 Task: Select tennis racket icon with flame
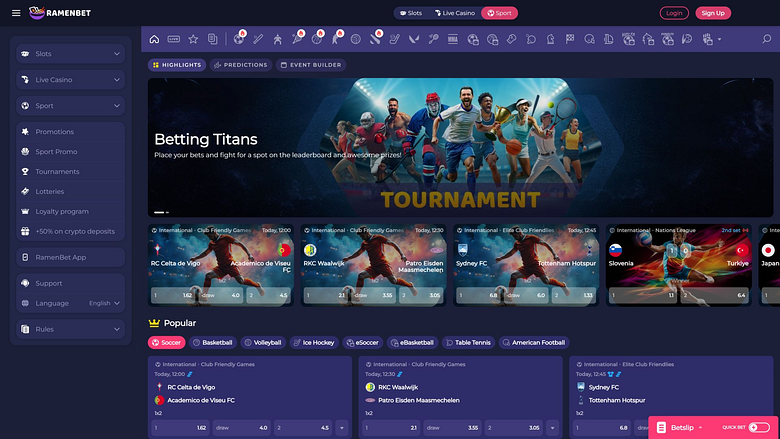(x=297, y=39)
